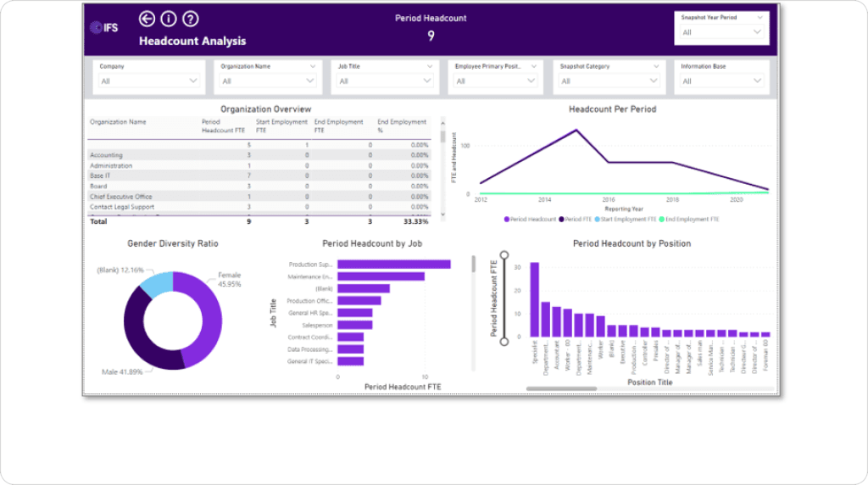Click the question mark help icon
The width and height of the screenshot is (868, 485).
click(191, 19)
